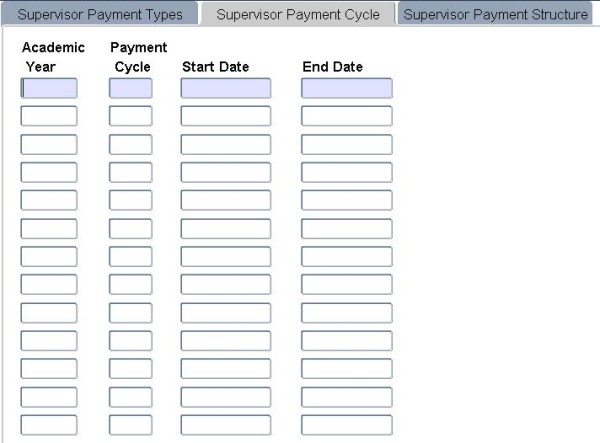600x443 pixels.
Task: Focus the third row Academic Year field
Action: [x=49, y=144]
